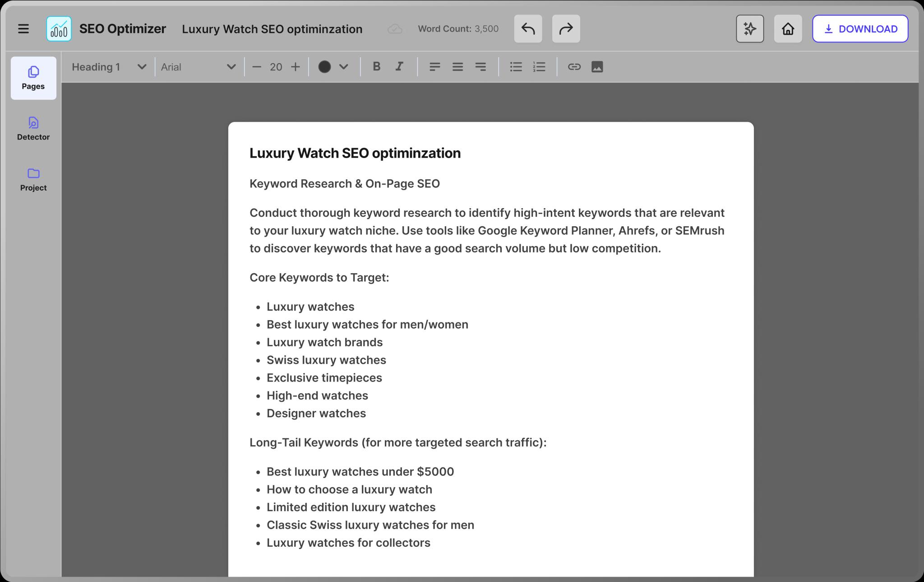Expand the text color dropdown arrow
The width and height of the screenshot is (924, 582).
[x=344, y=67]
